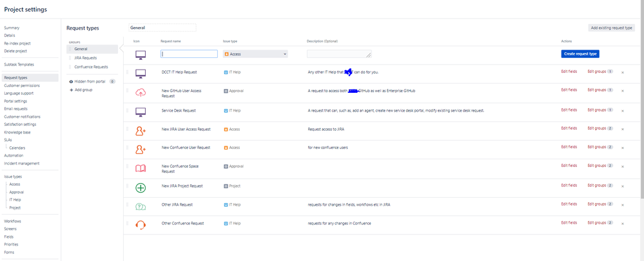
Task: Click Add existing request type button
Action: [612, 28]
